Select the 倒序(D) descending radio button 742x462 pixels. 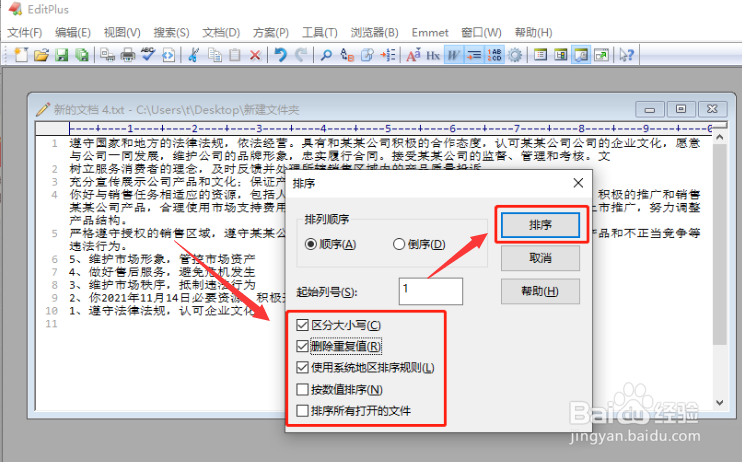tap(399, 244)
